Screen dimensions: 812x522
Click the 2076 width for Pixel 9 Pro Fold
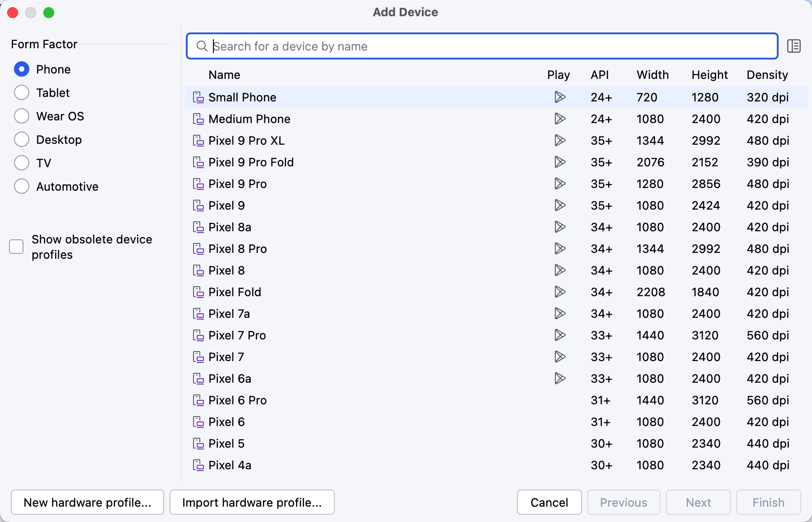pyautogui.click(x=651, y=162)
